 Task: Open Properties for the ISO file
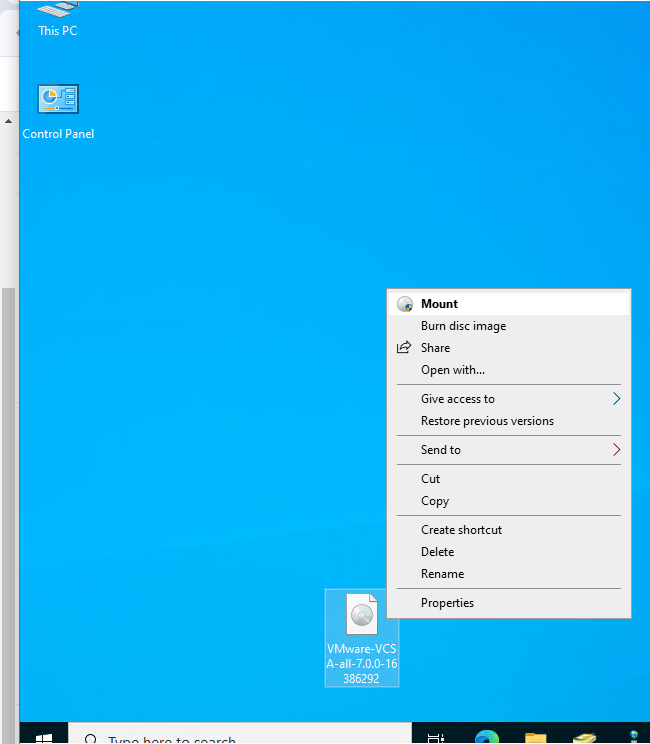(447, 603)
